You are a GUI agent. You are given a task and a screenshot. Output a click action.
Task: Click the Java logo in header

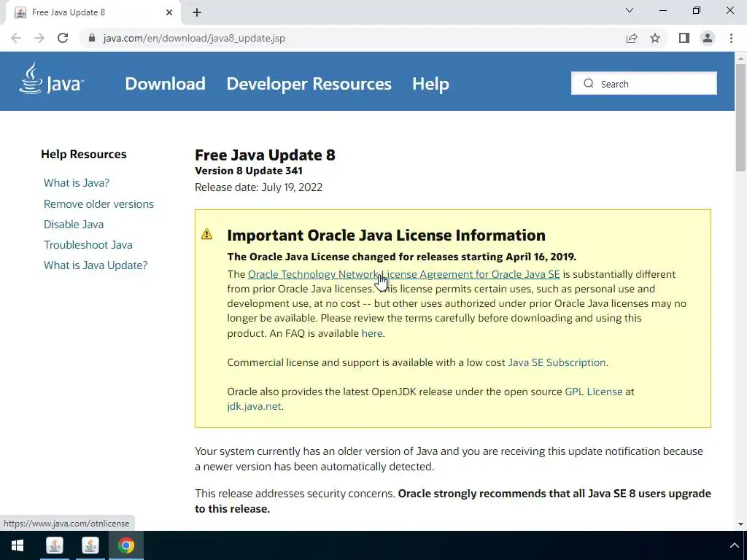tap(52, 79)
